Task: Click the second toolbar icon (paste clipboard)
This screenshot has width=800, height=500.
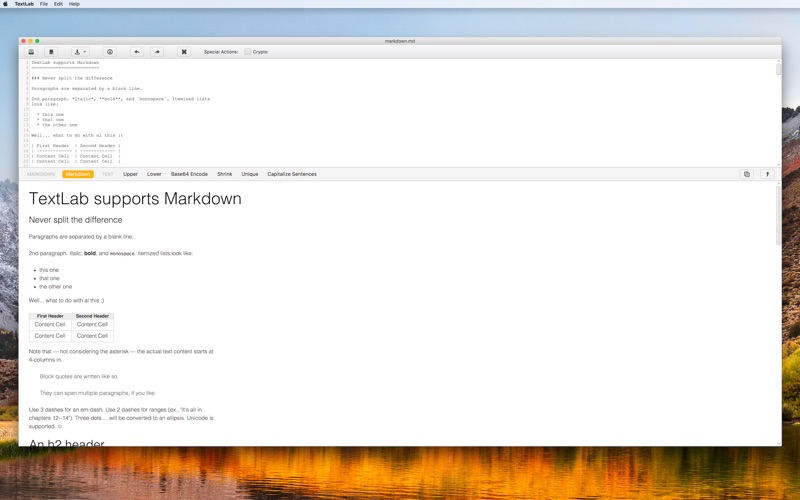Action: pos(51,52)
